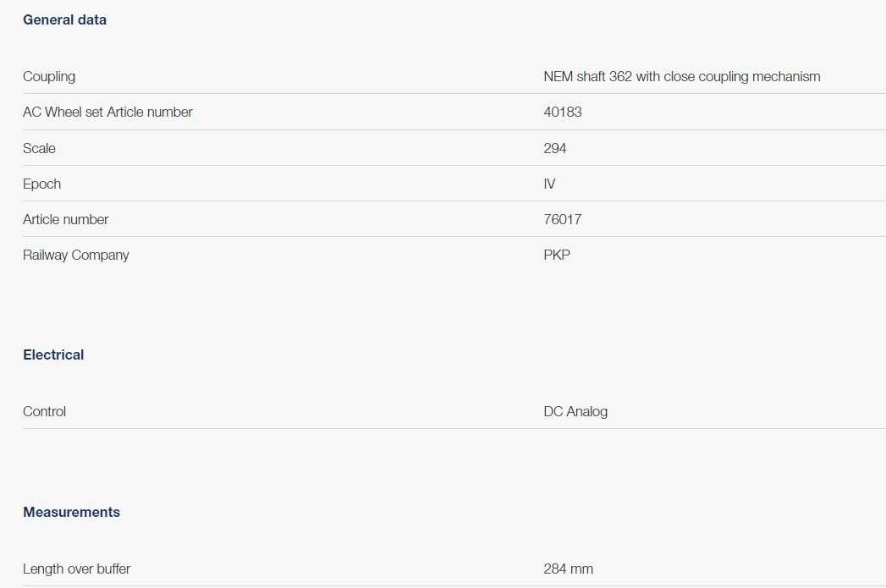Viewport: 886px width, 588px height.
Task: Select the article number value 76017
Action: tap(563, 219)
